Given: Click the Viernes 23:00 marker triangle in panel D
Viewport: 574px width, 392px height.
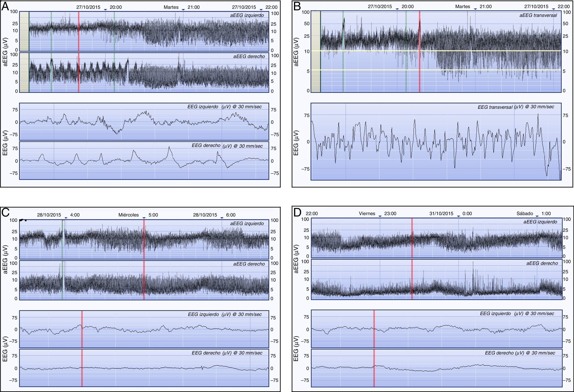Looking at the screenshot, I should click(380, 216).
